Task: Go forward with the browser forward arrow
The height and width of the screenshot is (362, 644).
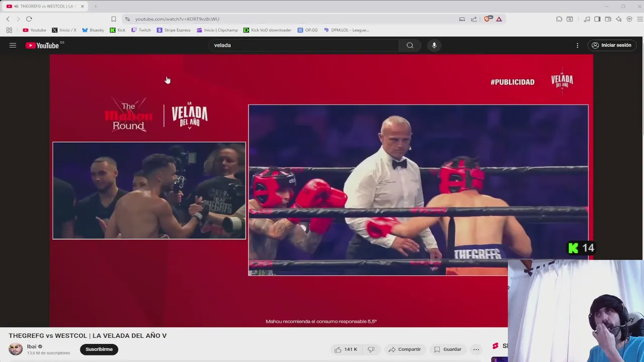Action: pos(18,19)
